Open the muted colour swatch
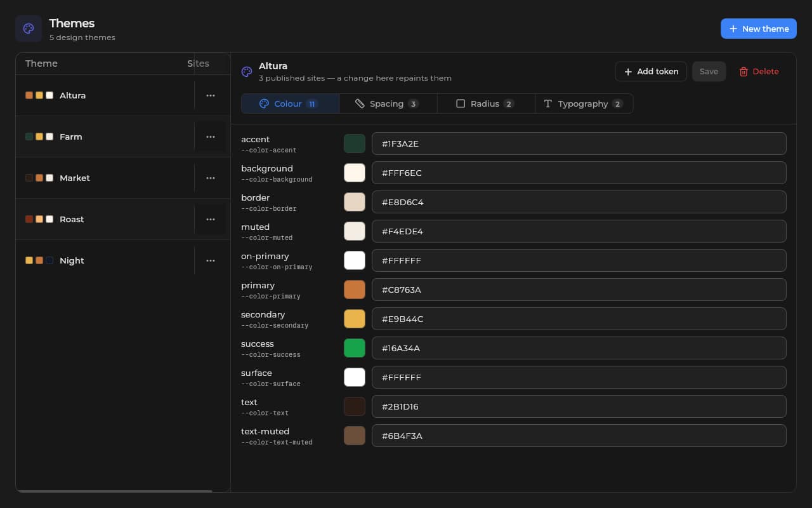Screen dimensions: 812x508 (x=355, y=231)
